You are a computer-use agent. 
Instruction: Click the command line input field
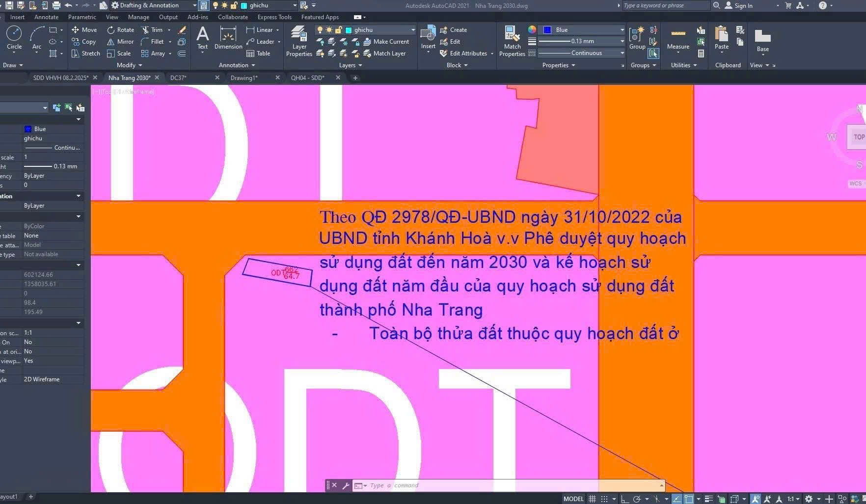tap(511, 486)
